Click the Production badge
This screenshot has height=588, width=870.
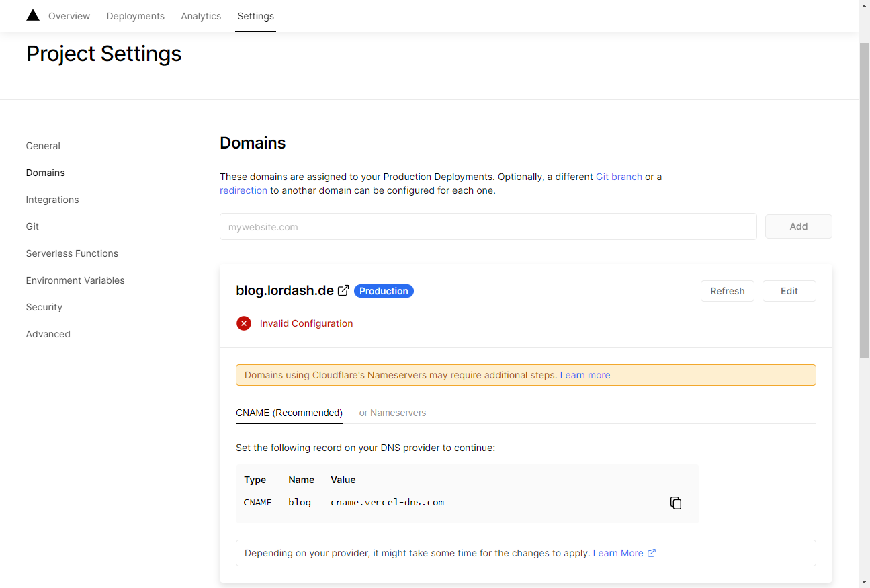click(x=384, y=291)
